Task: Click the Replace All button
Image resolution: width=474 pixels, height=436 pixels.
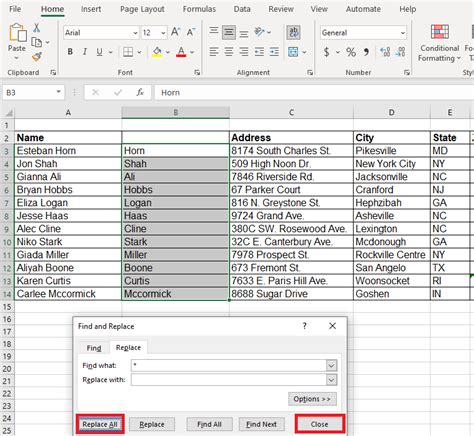Action: coord(100,424)
